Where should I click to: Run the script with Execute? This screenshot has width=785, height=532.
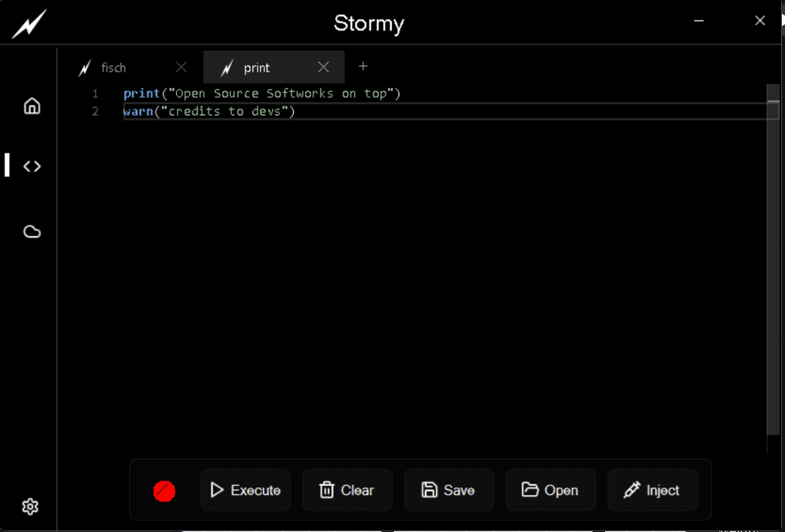click(x=246, y=491)
